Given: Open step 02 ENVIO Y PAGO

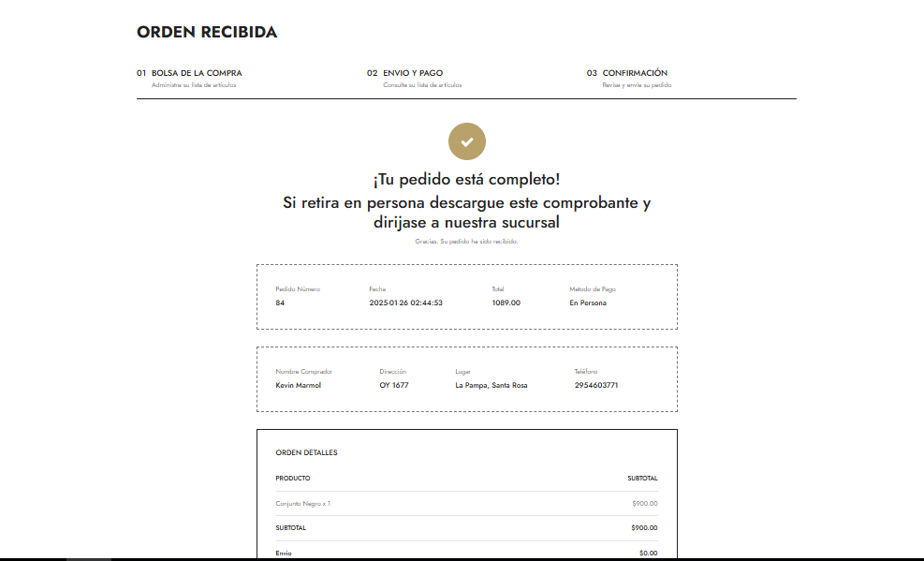Looking at the screenshot, I should coord(404,72).
